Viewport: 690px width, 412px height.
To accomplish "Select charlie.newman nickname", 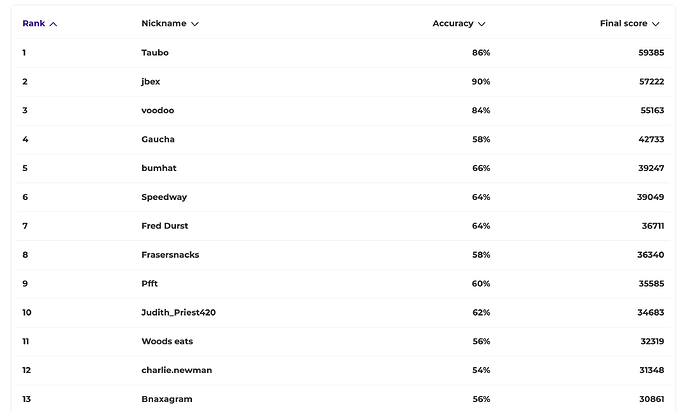I will coord(176,370).
